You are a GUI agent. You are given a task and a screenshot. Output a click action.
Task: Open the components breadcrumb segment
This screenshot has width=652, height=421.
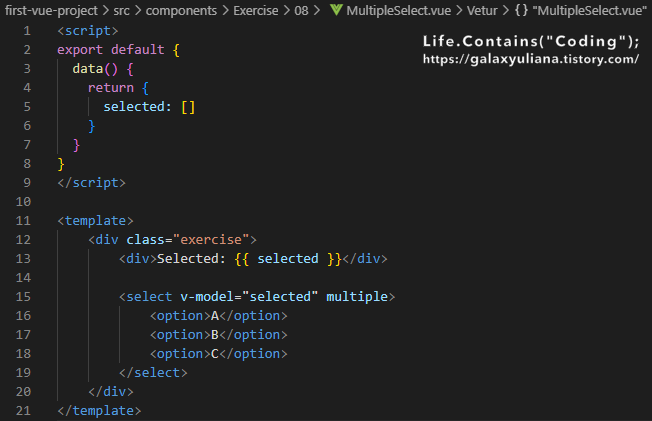click(181, 10)
